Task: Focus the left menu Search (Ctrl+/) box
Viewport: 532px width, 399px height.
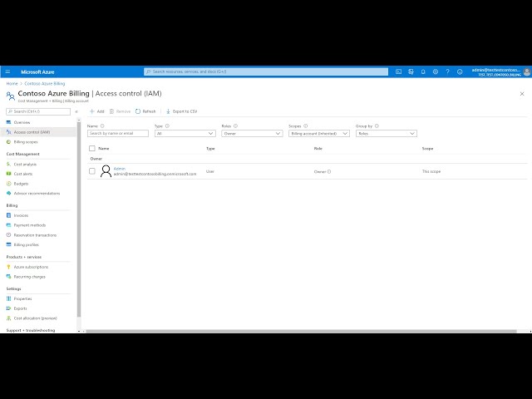Action: tap(38, 111)
